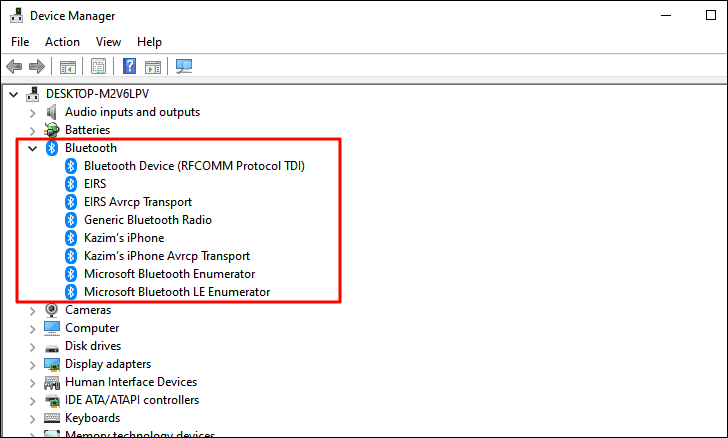728x438 pixels.
Task: Scan for hardware changes monitor icon
Action: (184, 66)
